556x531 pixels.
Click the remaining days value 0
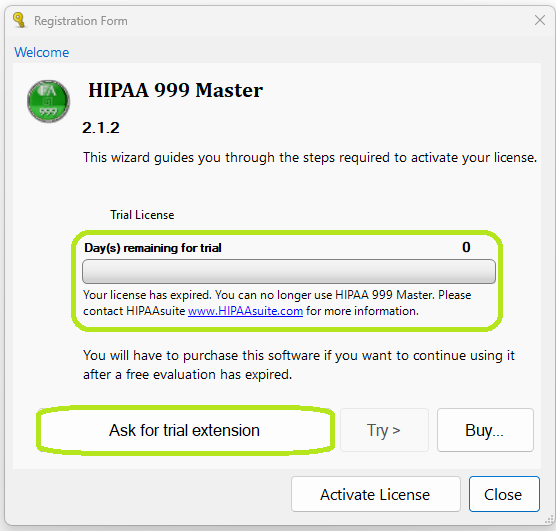click(466, 247)
